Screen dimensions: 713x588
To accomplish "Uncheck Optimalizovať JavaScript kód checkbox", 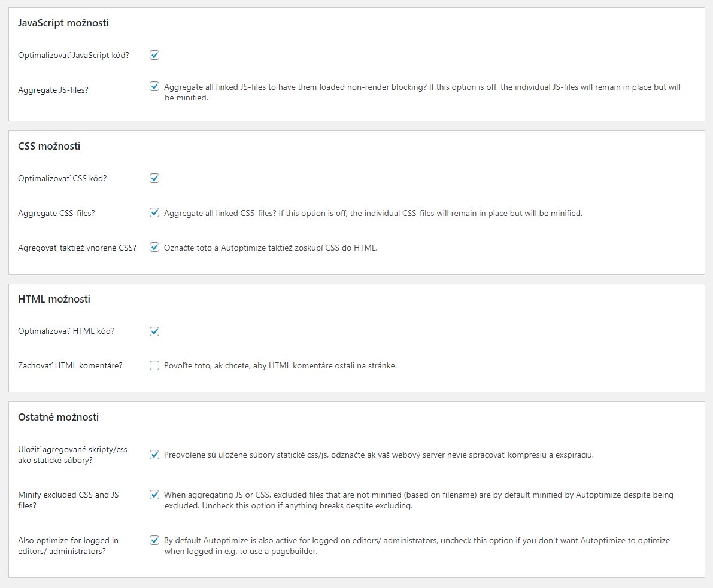I will (154, 55).
